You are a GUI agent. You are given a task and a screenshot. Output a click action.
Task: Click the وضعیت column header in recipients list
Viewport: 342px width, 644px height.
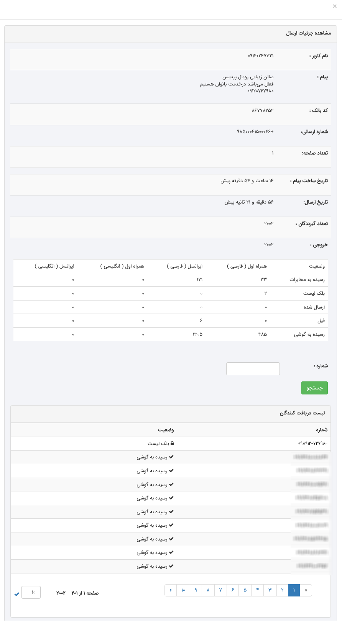point(166,430)
